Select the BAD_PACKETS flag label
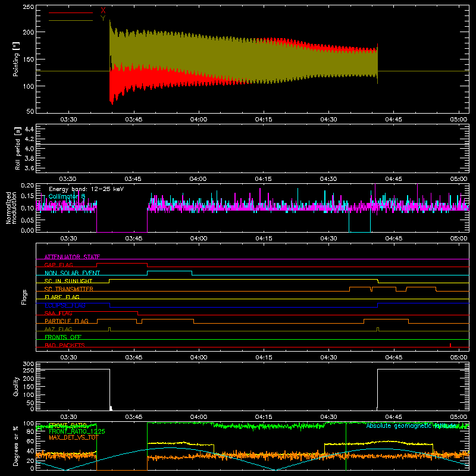The width and height of the screenshot is (476, 476). pos(65,345)
